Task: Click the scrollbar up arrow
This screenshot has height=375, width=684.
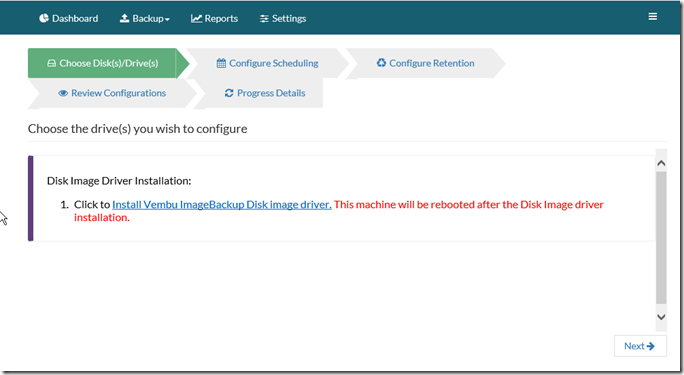Action: click(661, 163)
